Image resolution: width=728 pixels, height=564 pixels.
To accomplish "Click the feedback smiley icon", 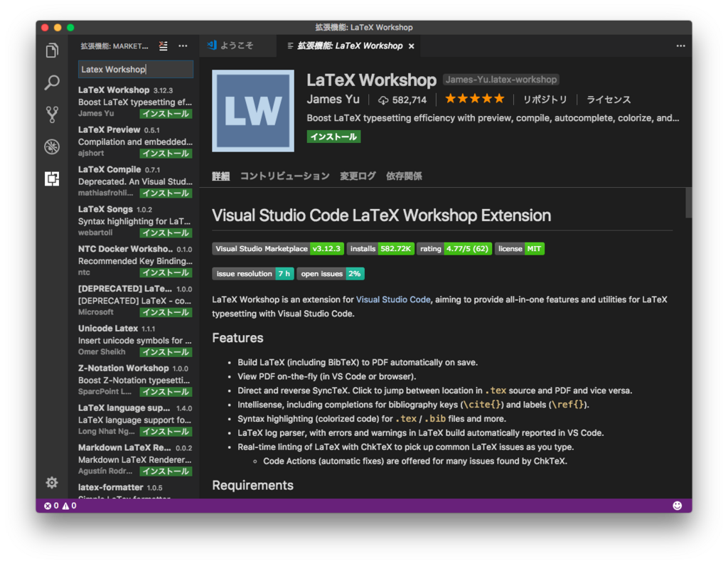I will point(678,506).
